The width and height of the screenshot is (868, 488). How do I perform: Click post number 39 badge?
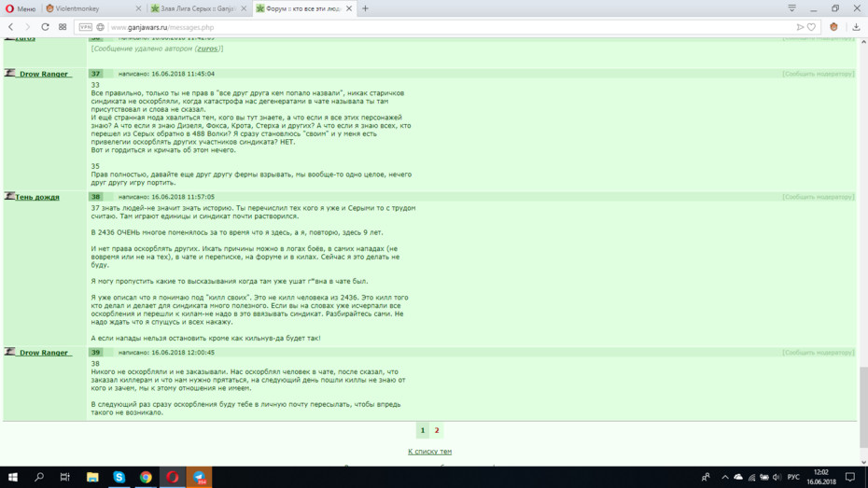[x=96, y=353]
